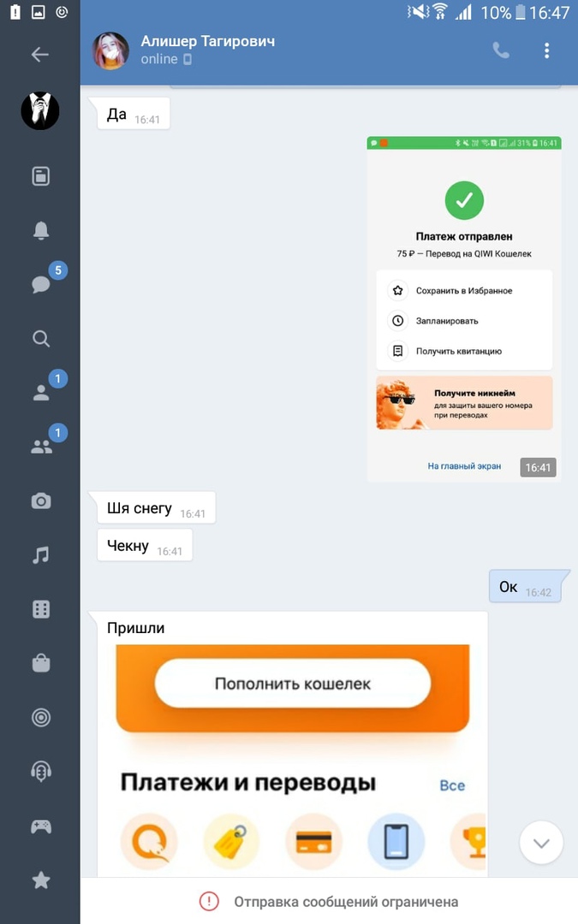The width and height of the screenshot is (578, 924).
Task: Open Алишер Тагирович contact avatar
Action: pyautogui.click(x=110, y=50)
